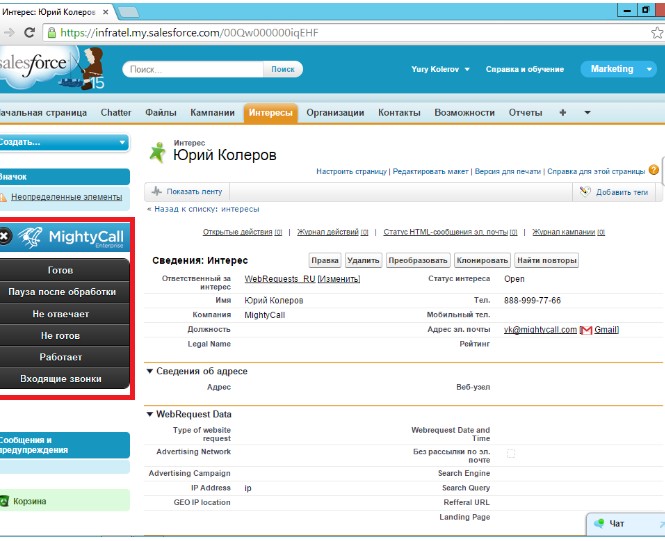Open Организации tab
This screenshot has height=541, width=665.
pyautogui.click(x=335, y=113)
